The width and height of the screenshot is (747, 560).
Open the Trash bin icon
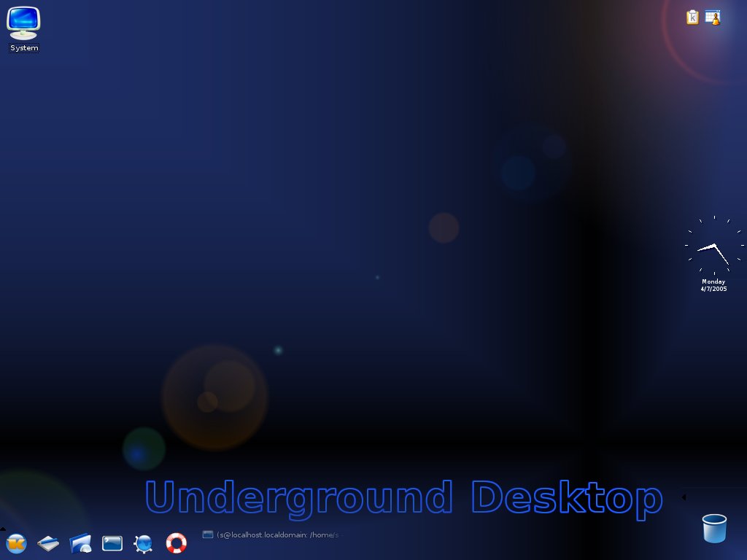click(x=714, y=528)
